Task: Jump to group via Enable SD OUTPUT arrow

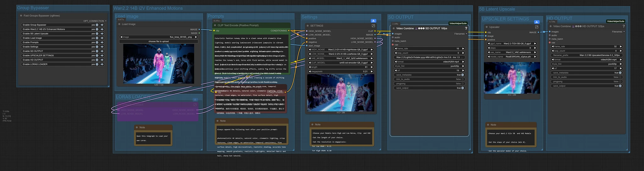Action: coord(102,51)
